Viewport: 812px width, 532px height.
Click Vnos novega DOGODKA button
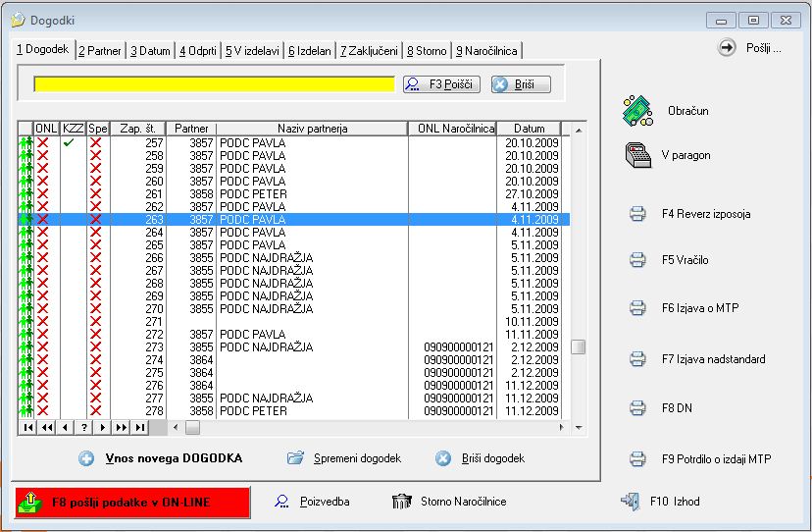pos(160,458)
